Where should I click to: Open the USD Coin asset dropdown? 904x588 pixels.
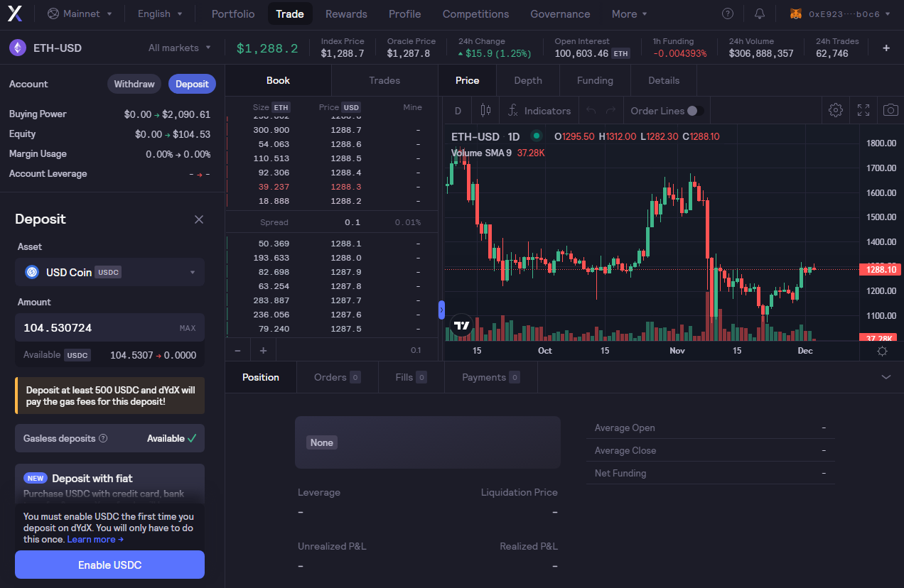tap(109, 272)
